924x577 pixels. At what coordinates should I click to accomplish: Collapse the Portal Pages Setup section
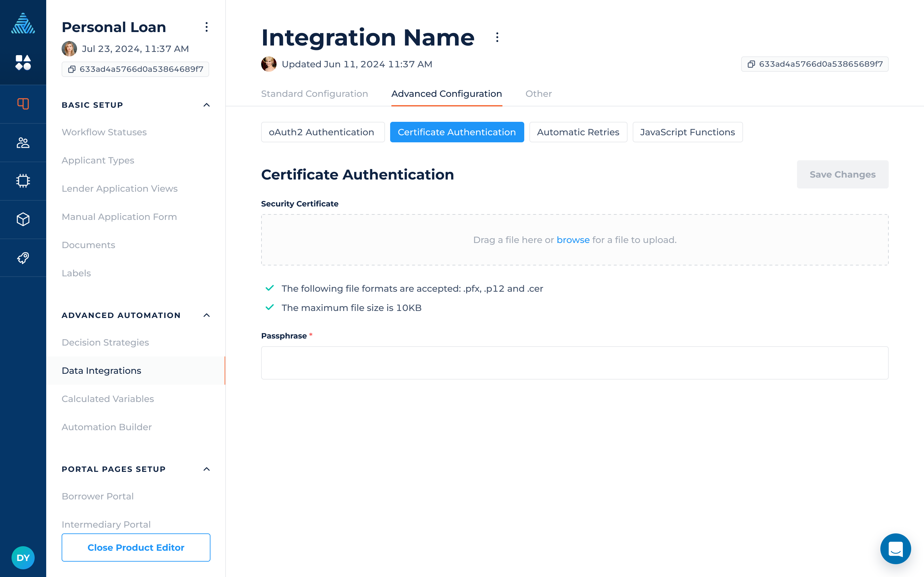[206, 469]
